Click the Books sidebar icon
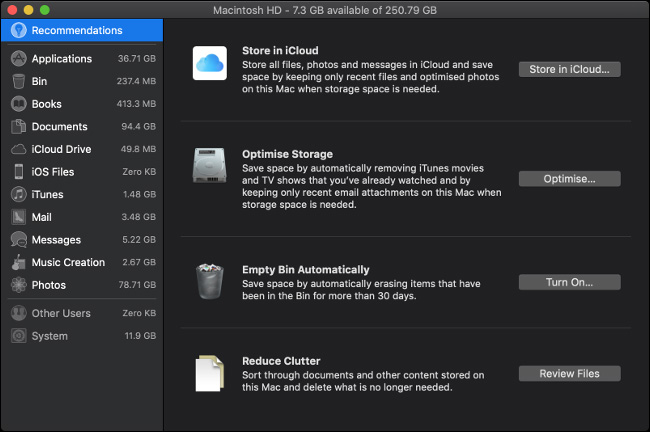This screenshot has width=650, height=432. click(19, 104)
